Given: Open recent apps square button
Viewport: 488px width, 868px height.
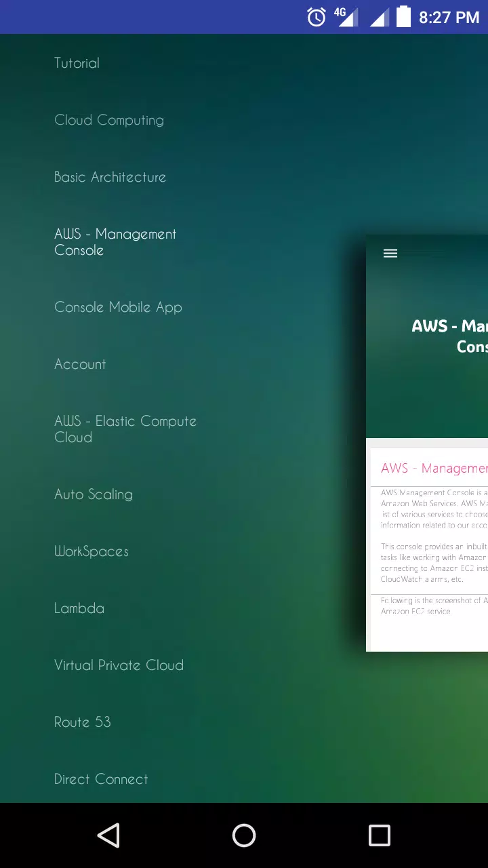Looking at the screenshot, I should 380,835.
